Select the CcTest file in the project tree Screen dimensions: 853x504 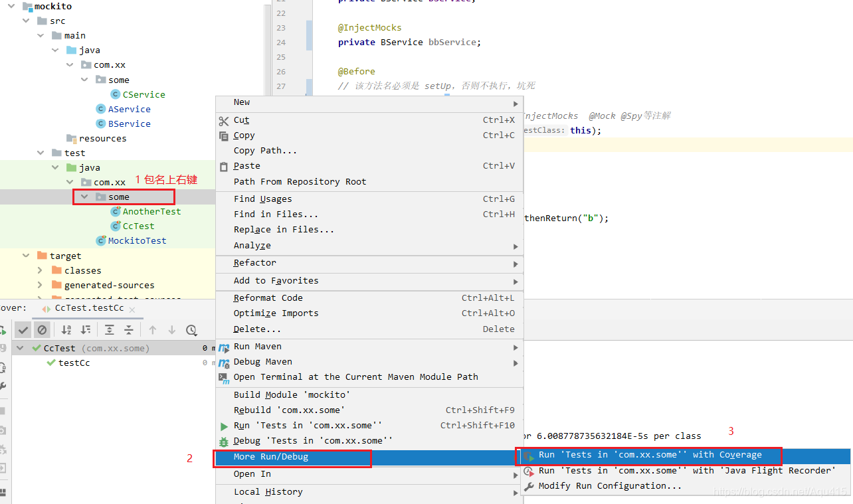coord(138,226)
